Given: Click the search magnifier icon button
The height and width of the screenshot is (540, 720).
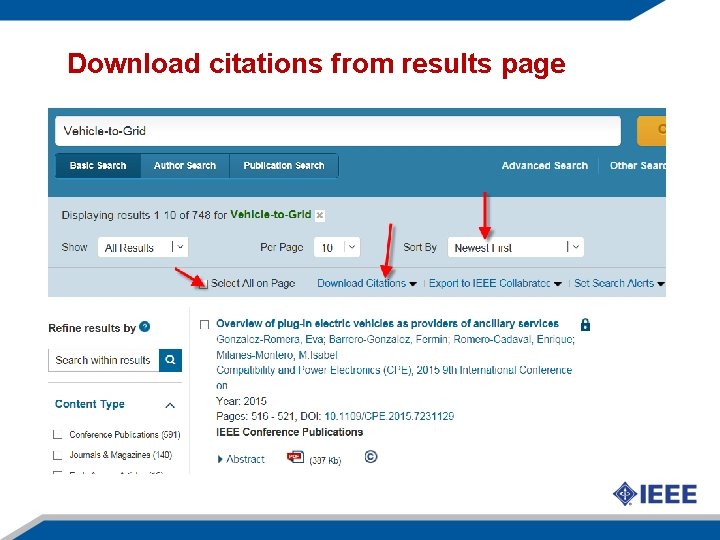Looking at the screenshot, I should tap(170, 360).
